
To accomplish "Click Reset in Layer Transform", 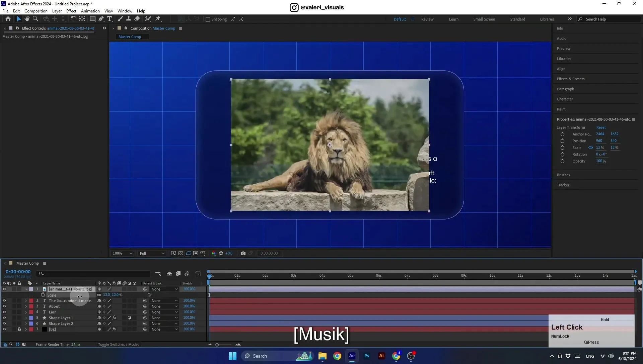I will pos(601,127).
